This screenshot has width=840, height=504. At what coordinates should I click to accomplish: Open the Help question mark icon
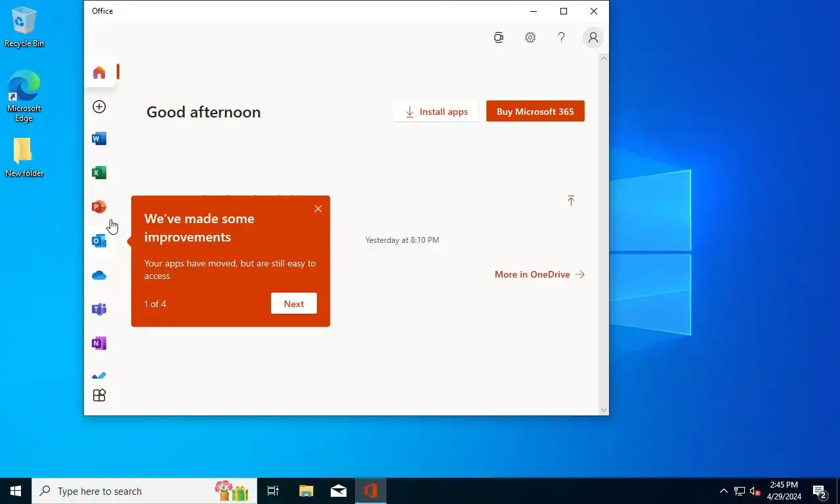point(561,37)
